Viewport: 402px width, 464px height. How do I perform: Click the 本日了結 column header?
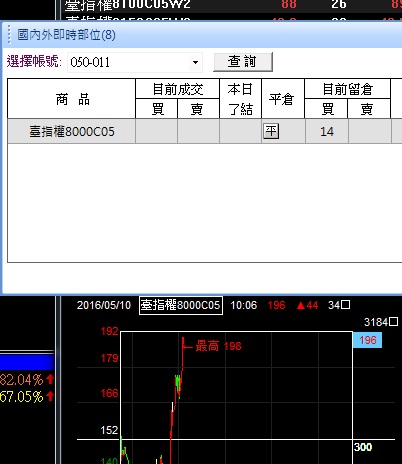(x=240, y=99)
